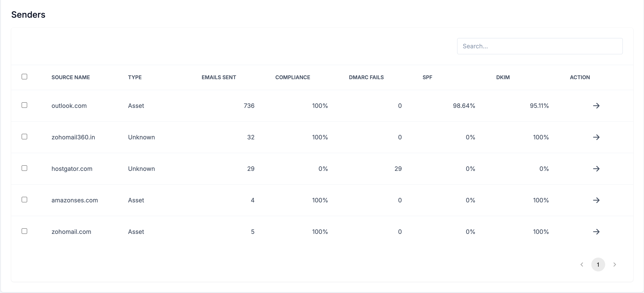Open zohomail.com row action arrow

point(596,232)
